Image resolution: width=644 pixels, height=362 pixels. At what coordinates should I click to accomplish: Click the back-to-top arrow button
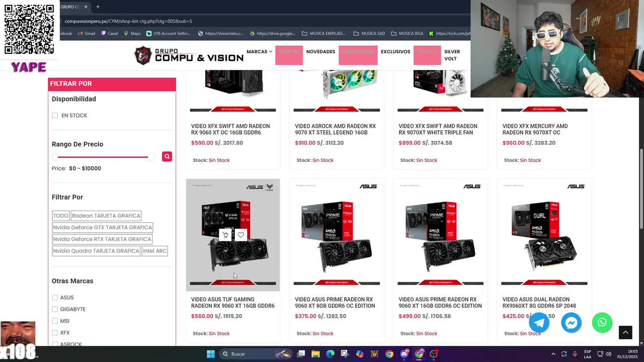(625, 332)
